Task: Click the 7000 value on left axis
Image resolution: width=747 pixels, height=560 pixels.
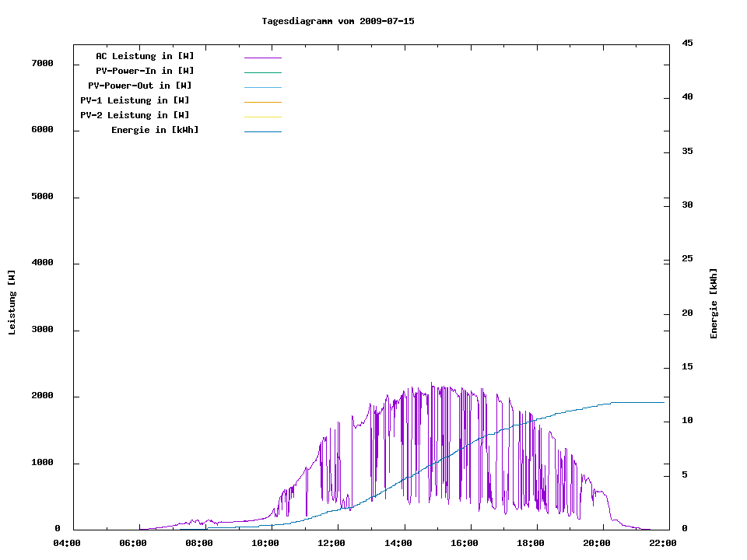Action: 42,63
